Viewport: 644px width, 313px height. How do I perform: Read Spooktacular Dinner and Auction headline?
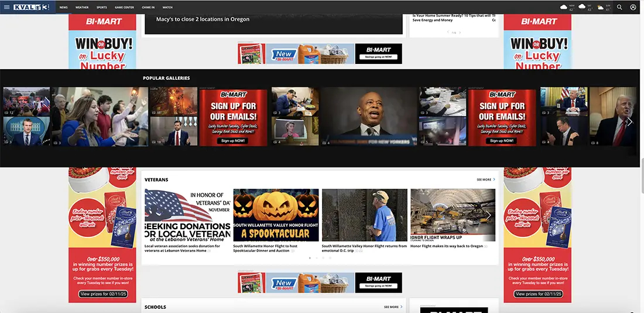point(265,248)
